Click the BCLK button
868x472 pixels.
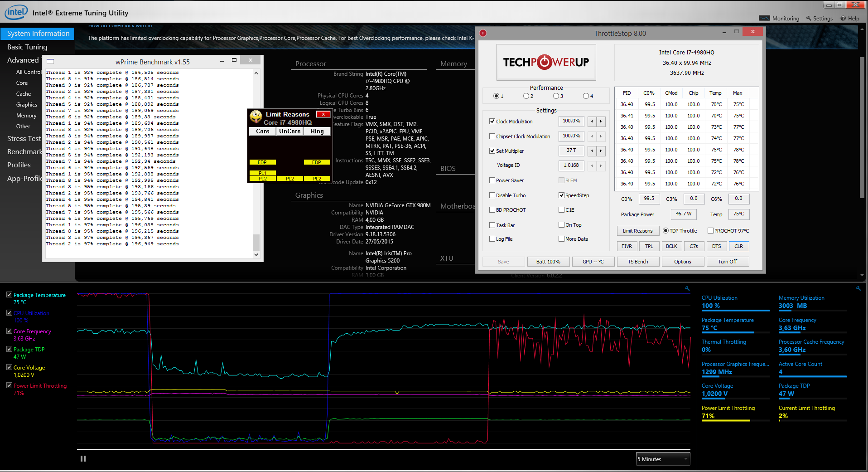671,246
